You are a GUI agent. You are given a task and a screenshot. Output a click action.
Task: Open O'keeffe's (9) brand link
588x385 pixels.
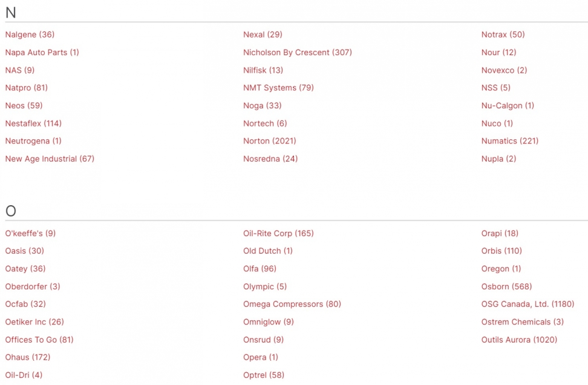pyautogui.click(x=30, y=233)
